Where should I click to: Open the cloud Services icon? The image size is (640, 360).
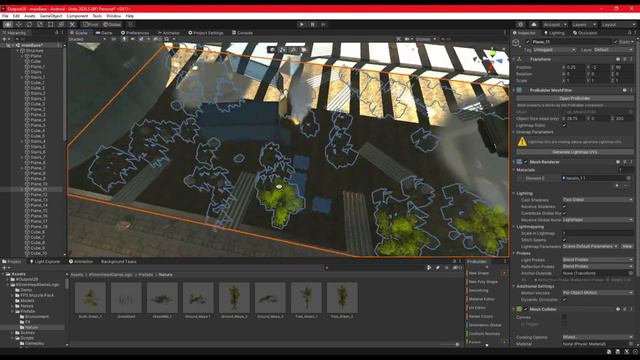pyautogui.click(x=533, y=24)
